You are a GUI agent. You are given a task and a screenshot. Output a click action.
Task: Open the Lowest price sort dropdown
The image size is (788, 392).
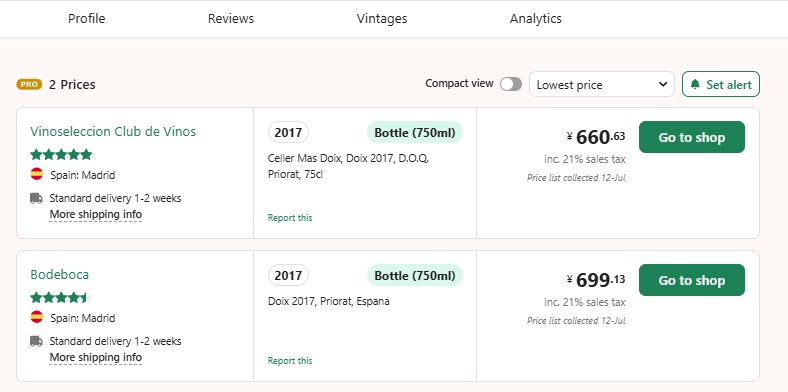click(x=602, y=84)
